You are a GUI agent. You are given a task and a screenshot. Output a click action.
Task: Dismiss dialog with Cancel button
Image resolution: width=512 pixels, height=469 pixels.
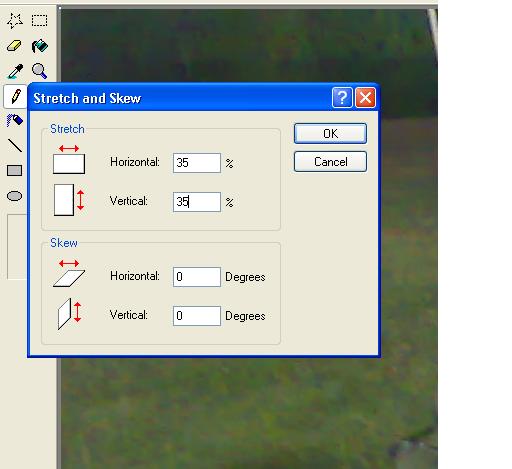pyautogui.click(x=330, y=162)
